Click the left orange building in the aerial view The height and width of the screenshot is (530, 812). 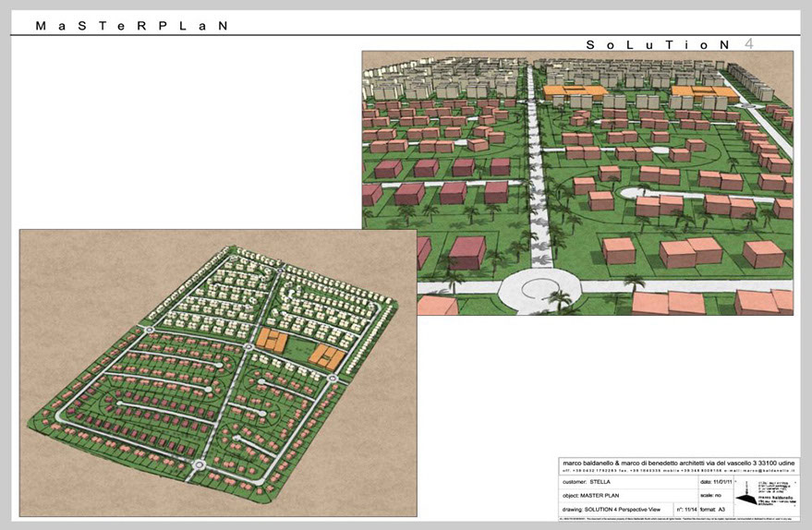point(272,340)
